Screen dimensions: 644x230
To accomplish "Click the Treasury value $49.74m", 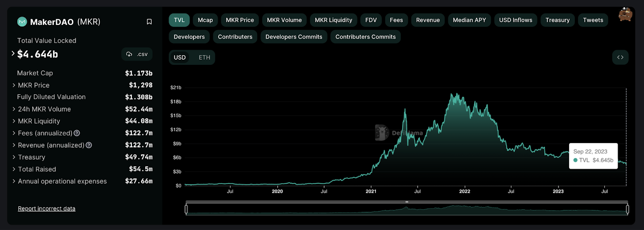I will pos(138,157).
